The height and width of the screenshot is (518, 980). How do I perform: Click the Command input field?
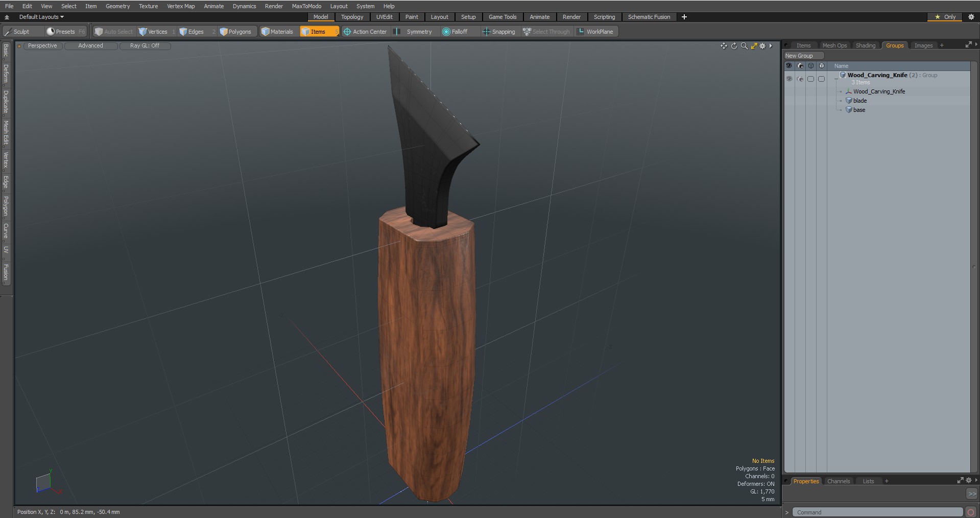coord(877,512)
